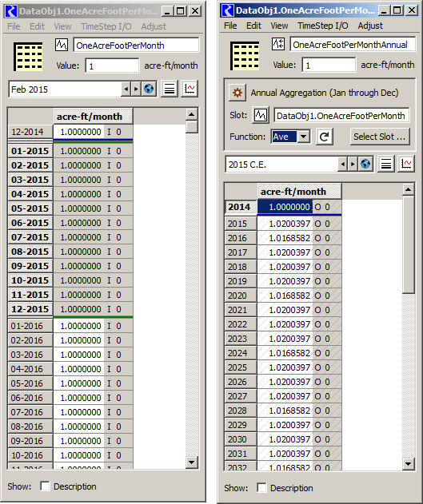Enable the Description checkbox in right window
423x504 pixels.
261,488
